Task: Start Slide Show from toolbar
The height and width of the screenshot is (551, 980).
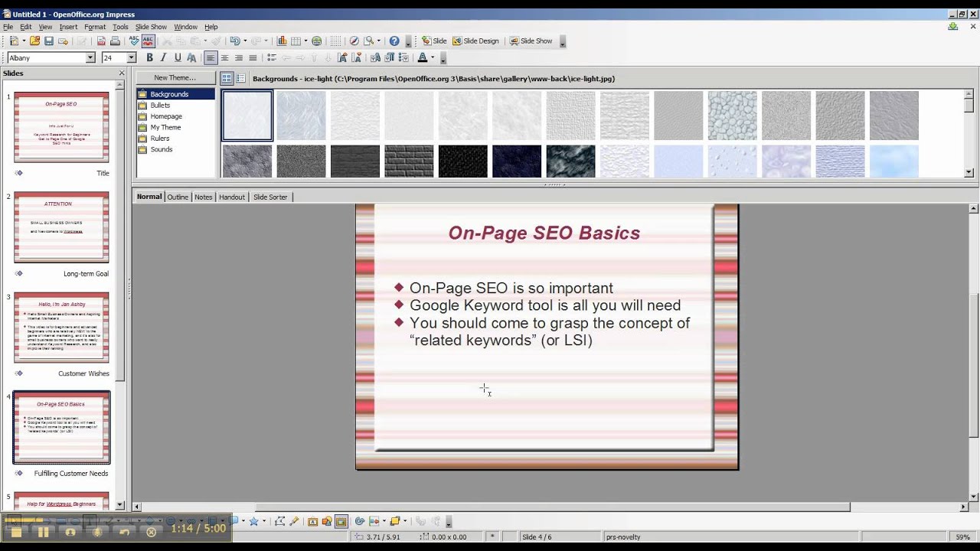Action: 531,41
